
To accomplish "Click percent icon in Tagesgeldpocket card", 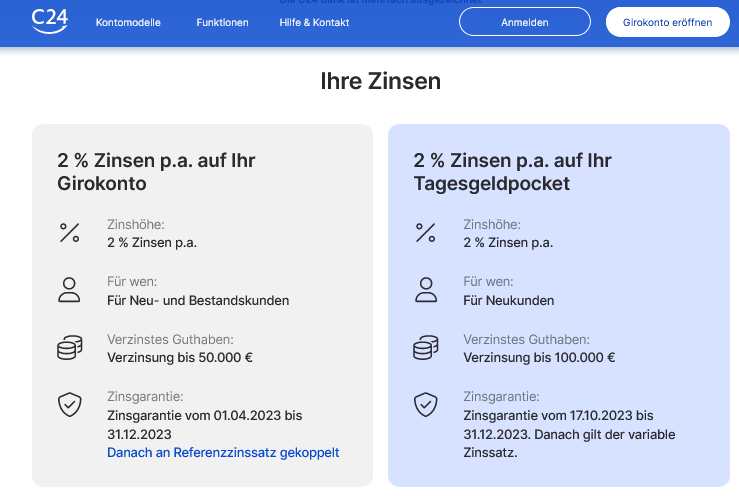I will (x=426, y=233).
